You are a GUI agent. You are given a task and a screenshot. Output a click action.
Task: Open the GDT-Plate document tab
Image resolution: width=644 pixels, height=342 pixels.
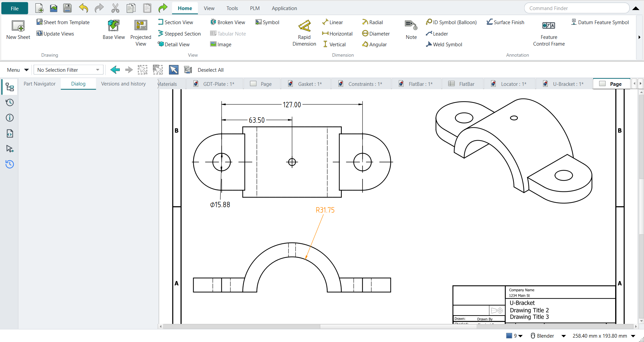tap(215, 84)
